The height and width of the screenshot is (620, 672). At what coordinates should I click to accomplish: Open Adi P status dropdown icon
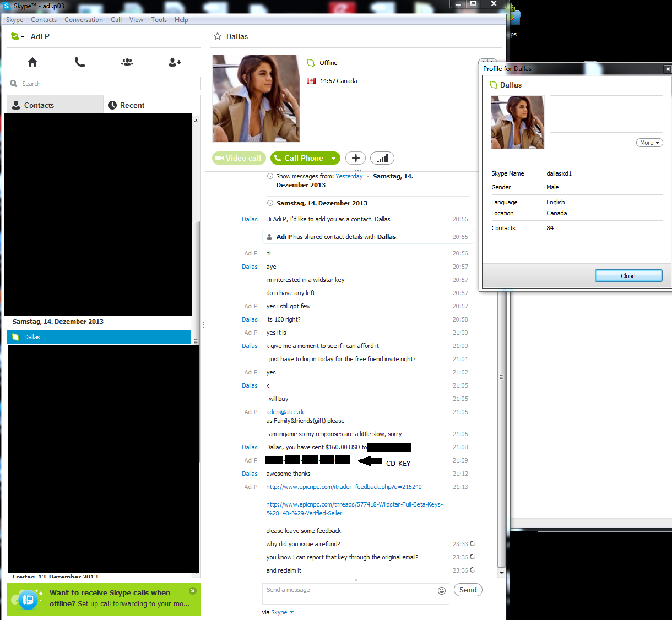point(18,37)
